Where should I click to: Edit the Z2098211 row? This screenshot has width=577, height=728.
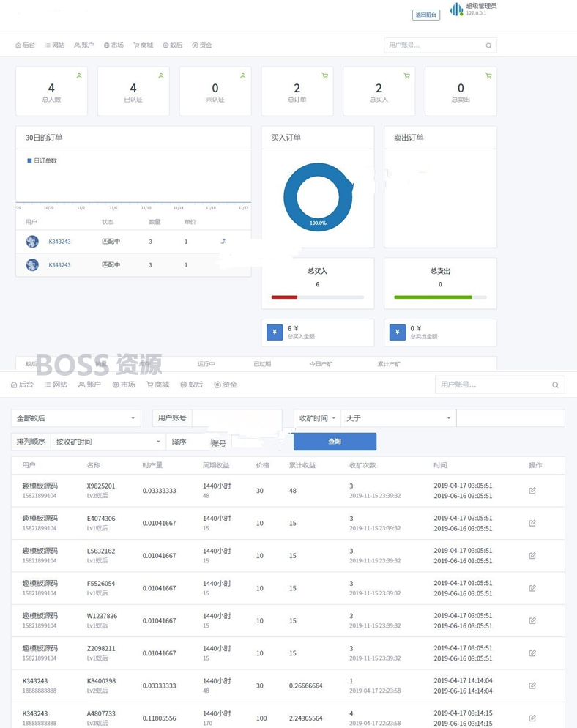tap(532, 653)
